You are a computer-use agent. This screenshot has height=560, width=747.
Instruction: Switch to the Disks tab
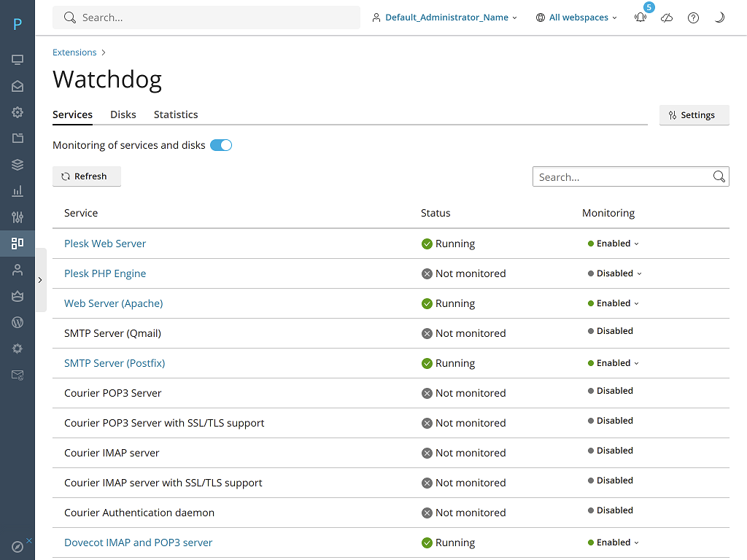[x=123, y=114]
